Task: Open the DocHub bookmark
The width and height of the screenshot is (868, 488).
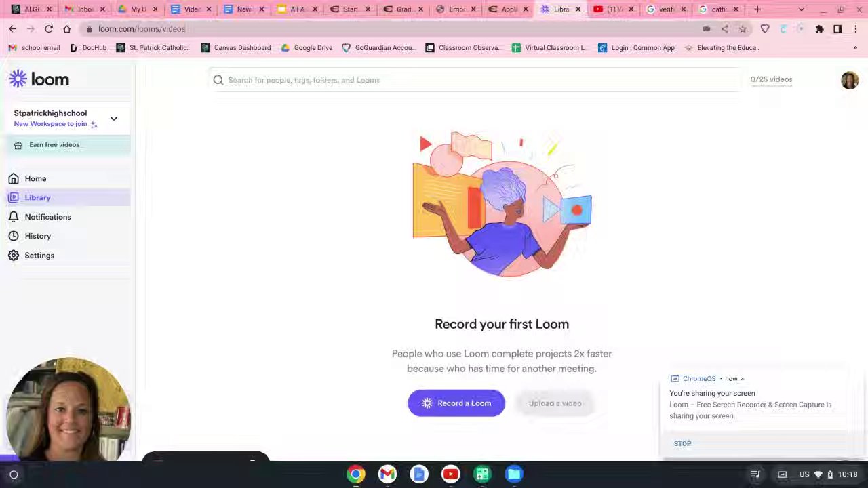Action: (88, 48)
